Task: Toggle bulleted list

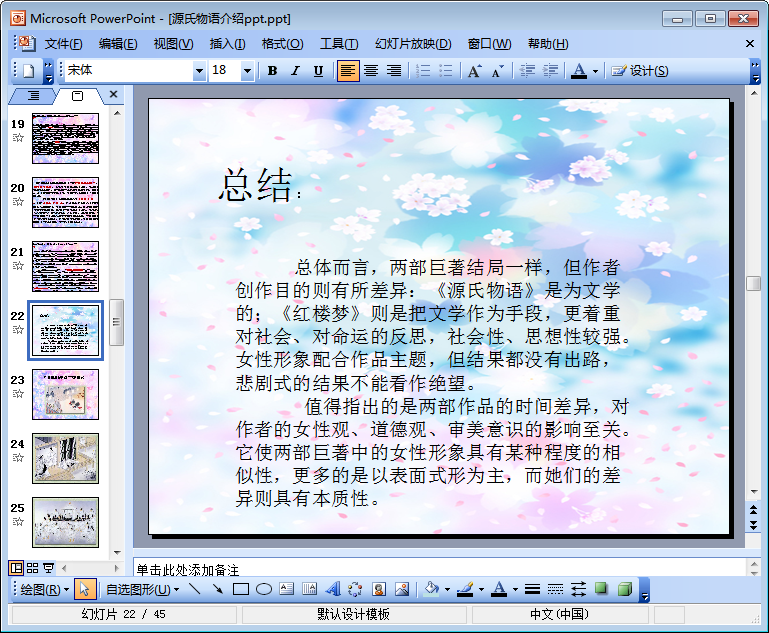Action: click(445, 71)
